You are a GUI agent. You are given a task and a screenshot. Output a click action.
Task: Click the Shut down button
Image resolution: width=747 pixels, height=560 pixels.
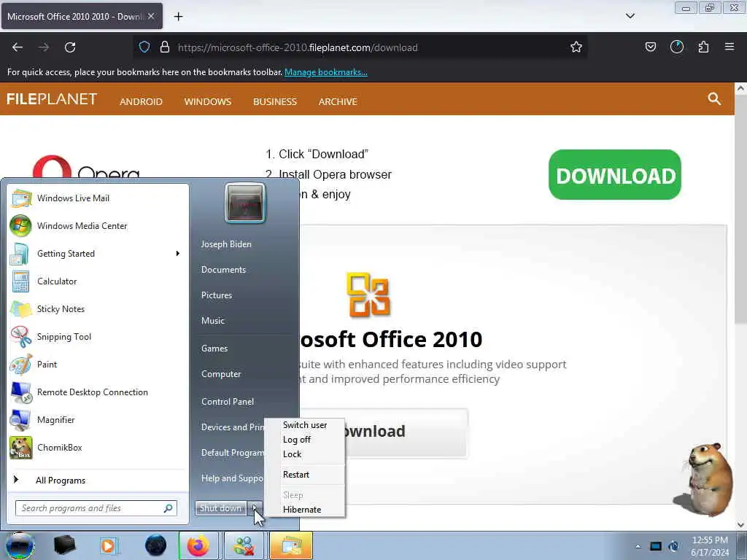(220, 508)
